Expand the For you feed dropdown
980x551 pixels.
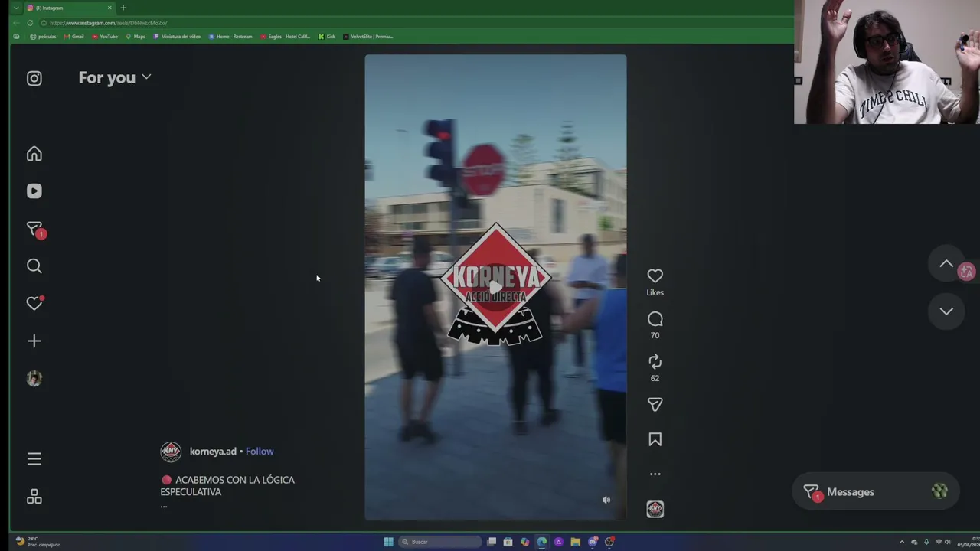pos(115,78)
